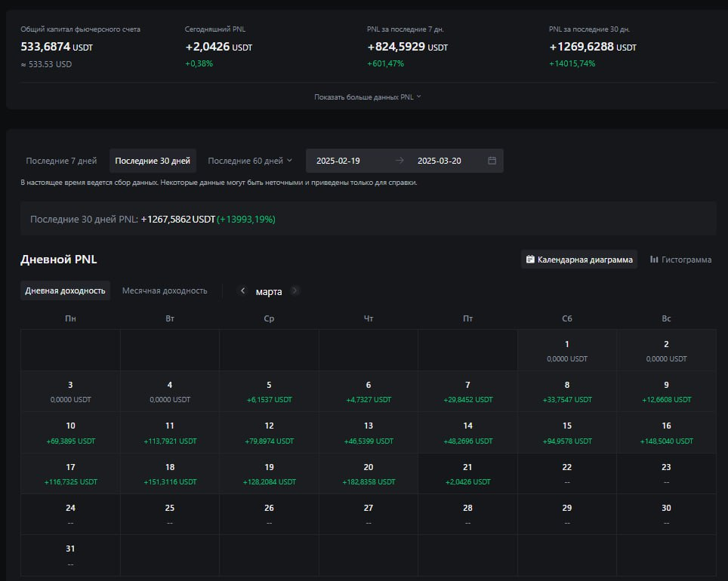Image resolution: width=728 pixels, height=581 pixels.
Task: Click the end date 2025-03-20 field
Action: [x=439, y=161]
